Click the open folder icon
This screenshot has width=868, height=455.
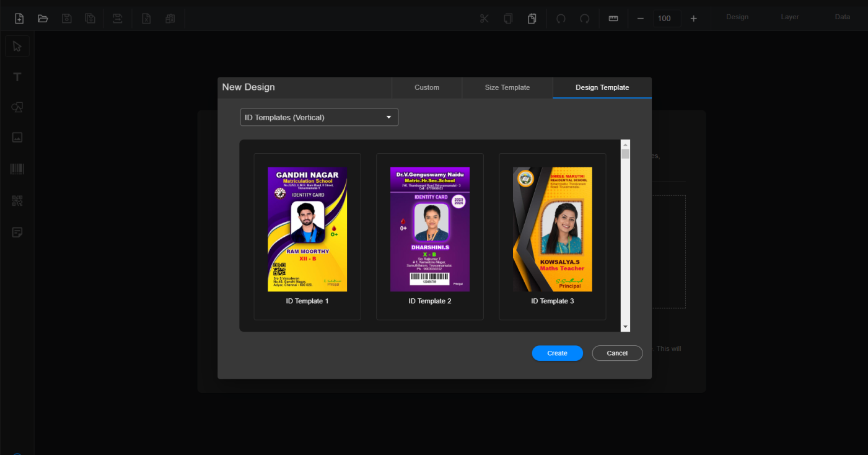tap(43, 19)
